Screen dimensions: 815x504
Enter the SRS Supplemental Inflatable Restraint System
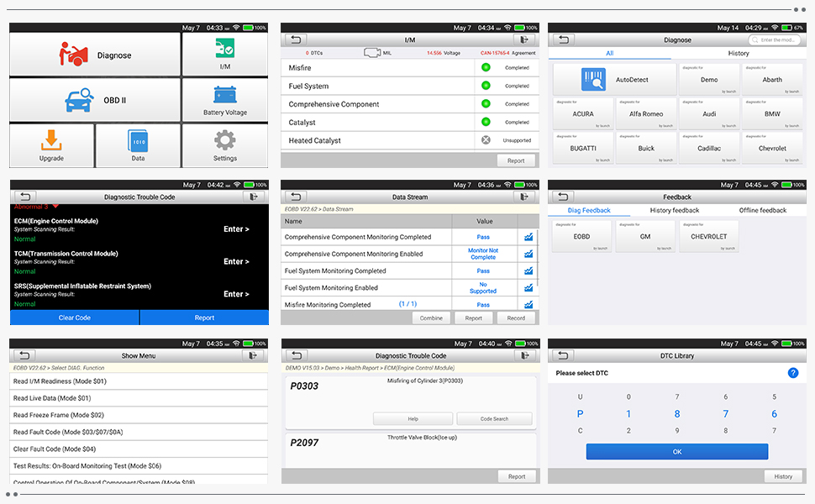coord(236,294)
